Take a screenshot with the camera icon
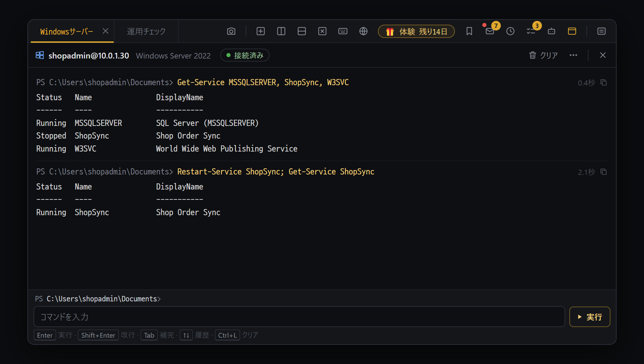Image resolution: width=644 pixels, height=364 pixels. (x=231, y=31)
